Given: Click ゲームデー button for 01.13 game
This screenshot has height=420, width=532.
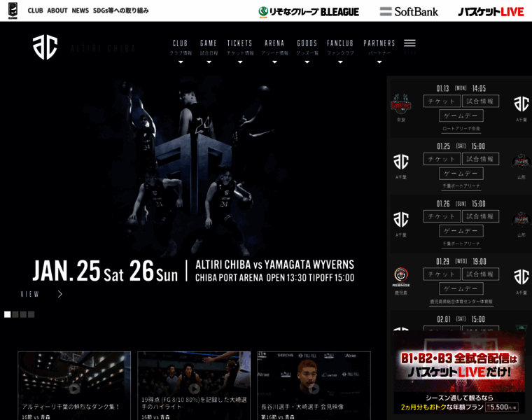Looking at the screenshot, I should [x=461, y=115].
